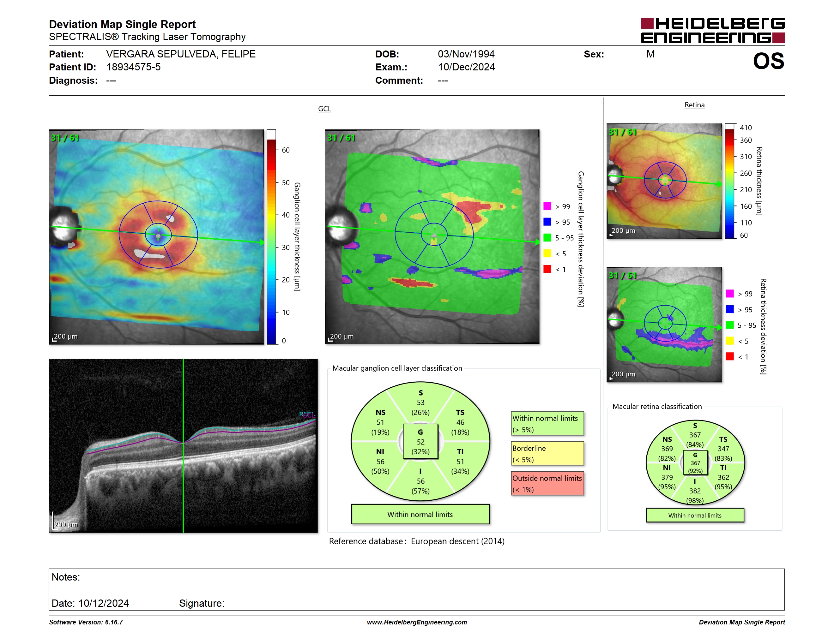Select Patient ID value '18934575-5'
This screenshot has height=644, width=834.
pos(133,67)
